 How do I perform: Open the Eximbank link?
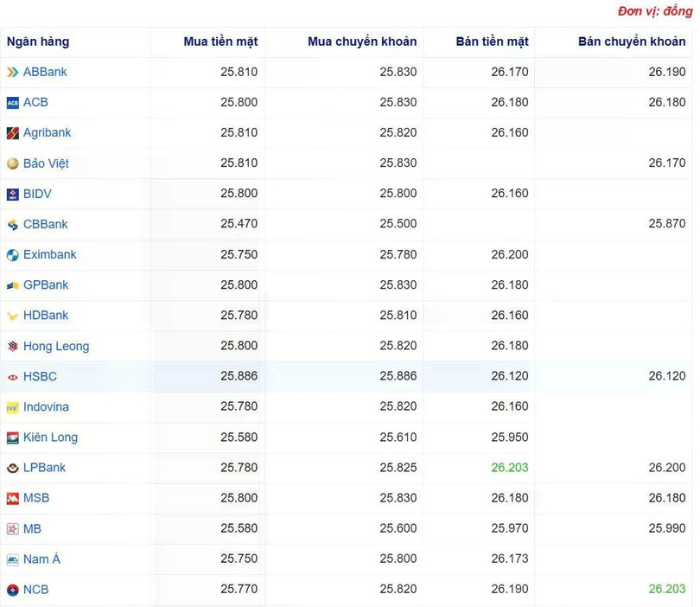[50, 254]
